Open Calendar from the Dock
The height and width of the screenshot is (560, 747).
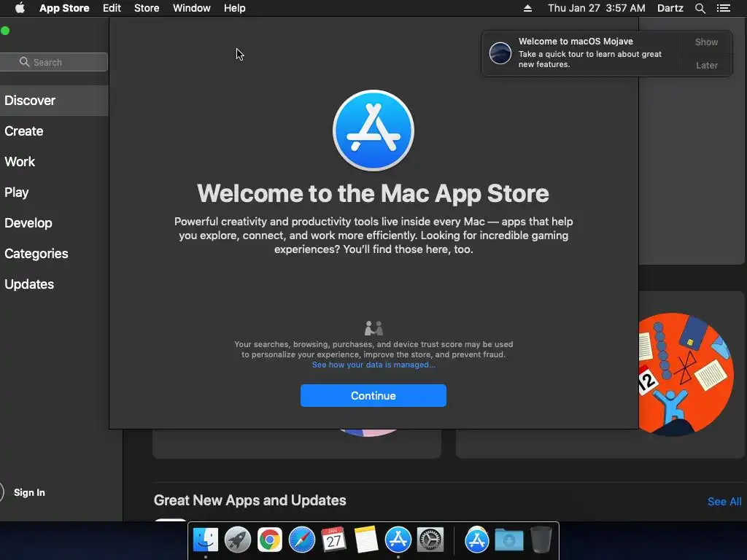333,540
